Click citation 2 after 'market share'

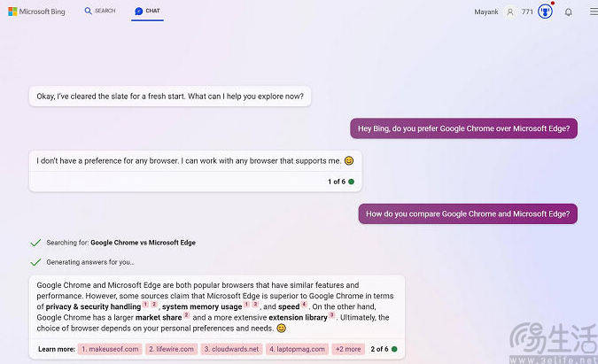(x=187, y=314)
